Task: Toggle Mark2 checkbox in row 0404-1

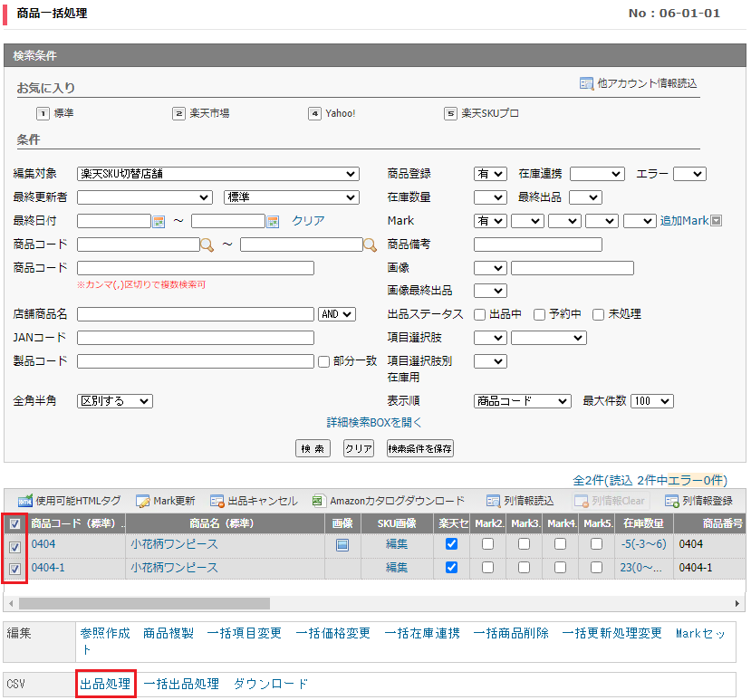Action: (x=487, y=568)
